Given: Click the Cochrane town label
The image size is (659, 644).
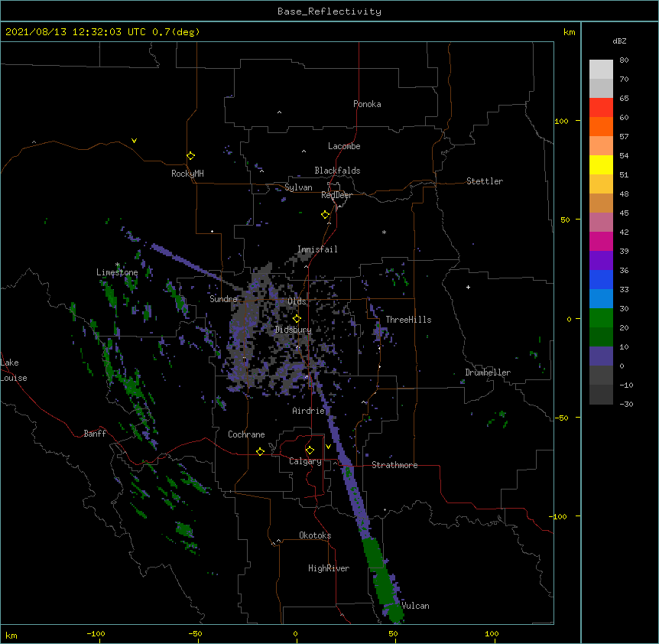Looking at the screenshot, I should pyautogui.click(x=246, y=434).
